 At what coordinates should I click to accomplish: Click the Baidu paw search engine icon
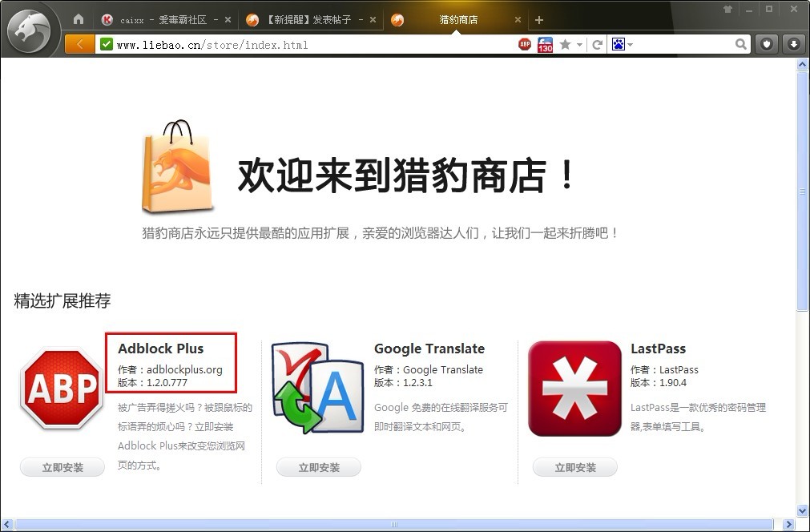coord(619,44)
